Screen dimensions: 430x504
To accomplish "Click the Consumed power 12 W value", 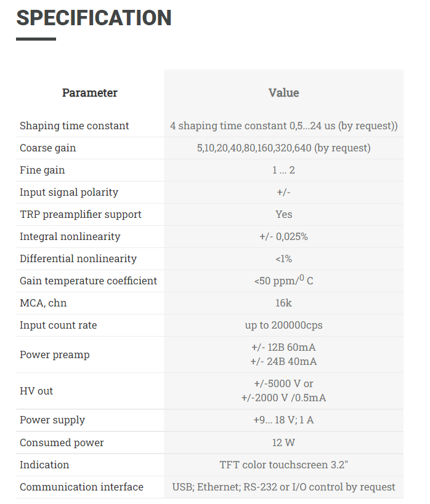I will 283,442.
